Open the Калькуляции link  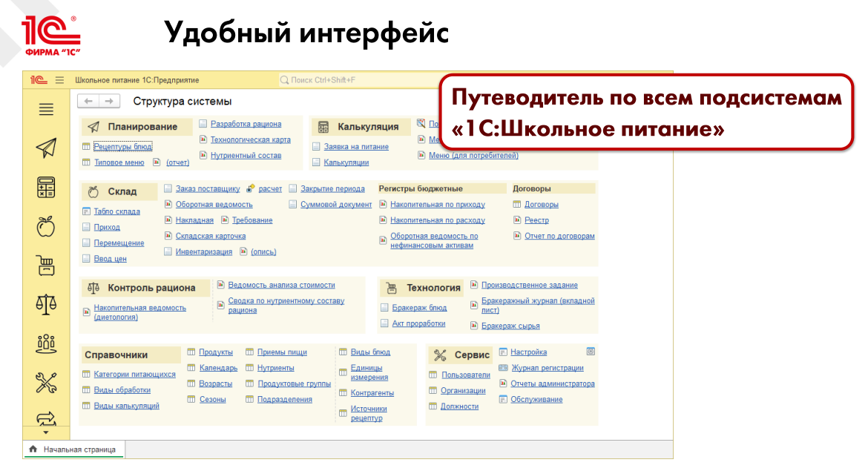coord(346,162)
